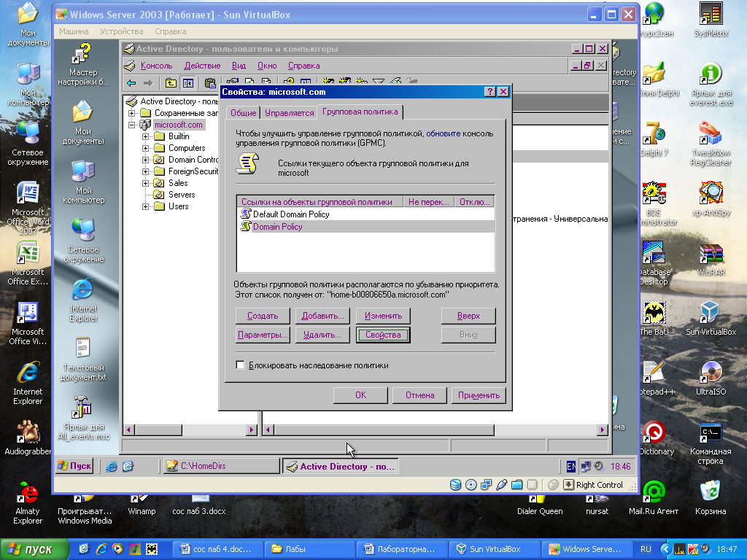The image size is (747, 560).
Task: Expand the Users tree node
Action: pyautogui.click(x=146, y=206)
